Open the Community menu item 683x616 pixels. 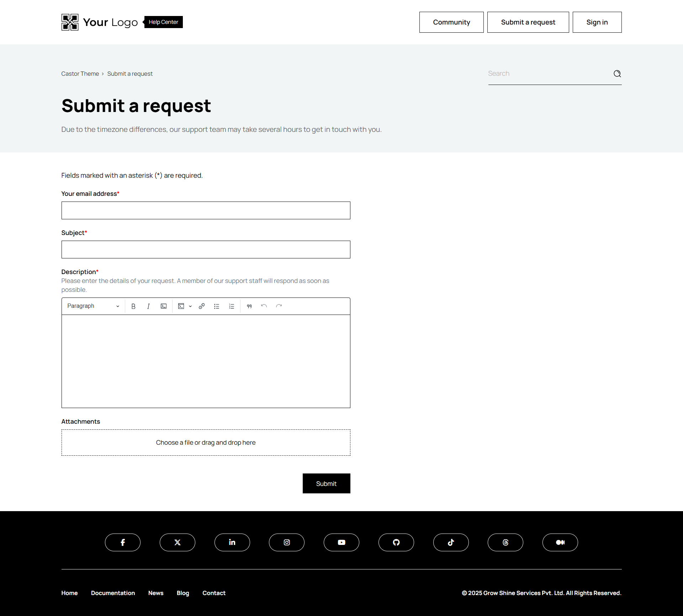pyautogui.click(x=451, y=22)
